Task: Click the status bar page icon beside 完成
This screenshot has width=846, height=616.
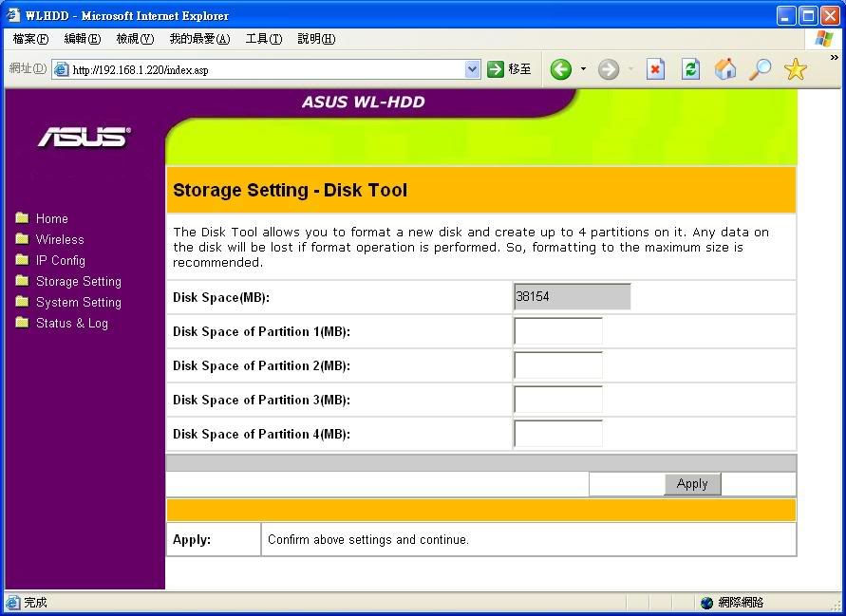Action: pyautogui.click(x=13, y=603)
